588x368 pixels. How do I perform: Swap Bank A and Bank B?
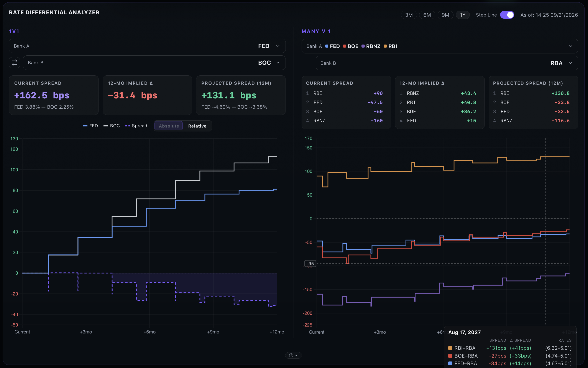[14, 63]
